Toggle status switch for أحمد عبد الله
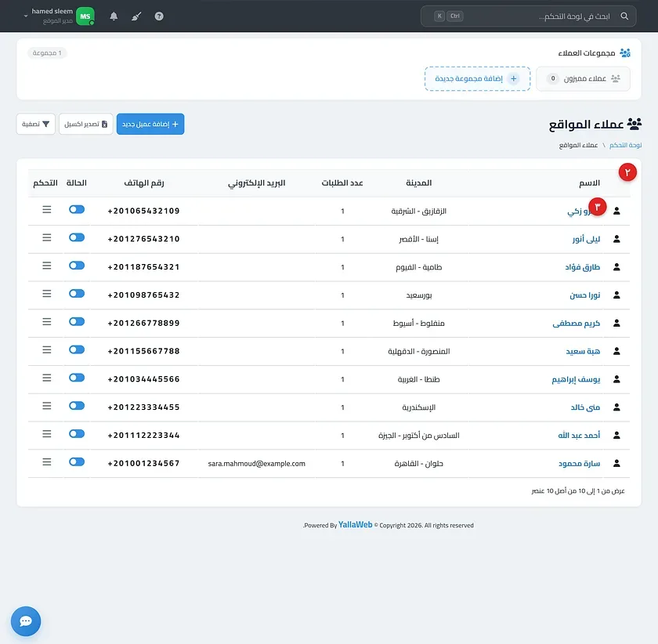The image size is (658, 644). click(77, 434)
